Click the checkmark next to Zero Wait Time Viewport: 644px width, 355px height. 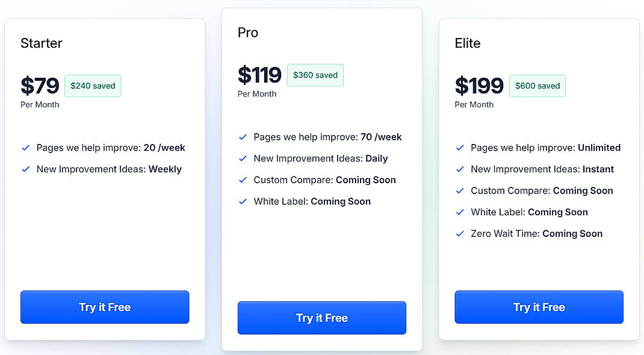pyautogui.click(x=460, y=234)
